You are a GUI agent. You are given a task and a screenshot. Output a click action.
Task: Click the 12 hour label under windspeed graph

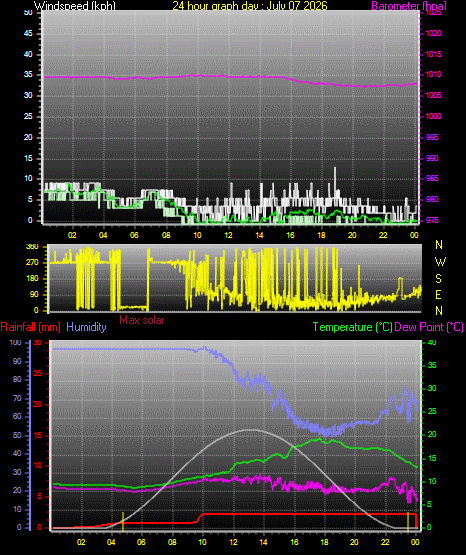228,235
